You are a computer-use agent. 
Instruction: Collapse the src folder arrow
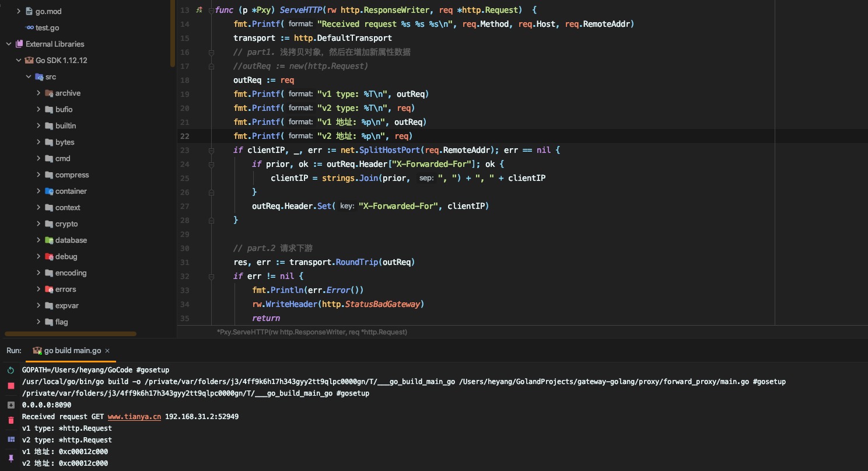coord(29,76)
